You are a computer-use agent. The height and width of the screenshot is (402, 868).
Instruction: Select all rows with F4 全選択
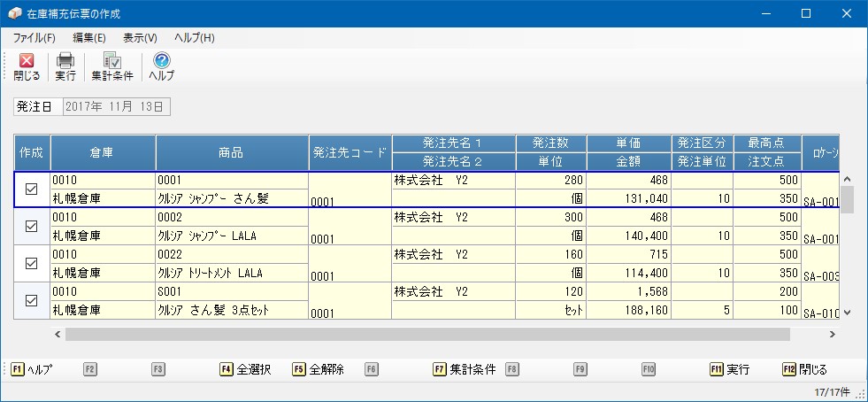[246, 369]
